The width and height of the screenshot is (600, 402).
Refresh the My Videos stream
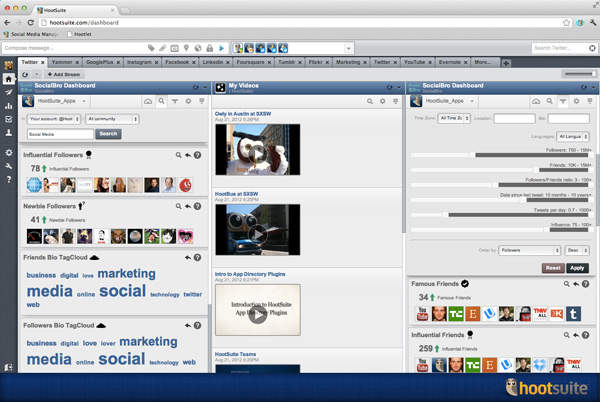point(389,87)
